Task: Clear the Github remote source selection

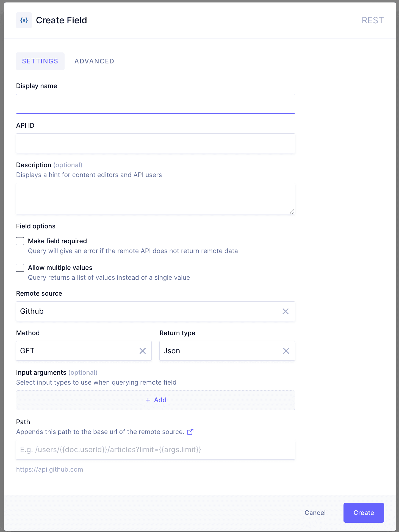Action: coord(285,311)
